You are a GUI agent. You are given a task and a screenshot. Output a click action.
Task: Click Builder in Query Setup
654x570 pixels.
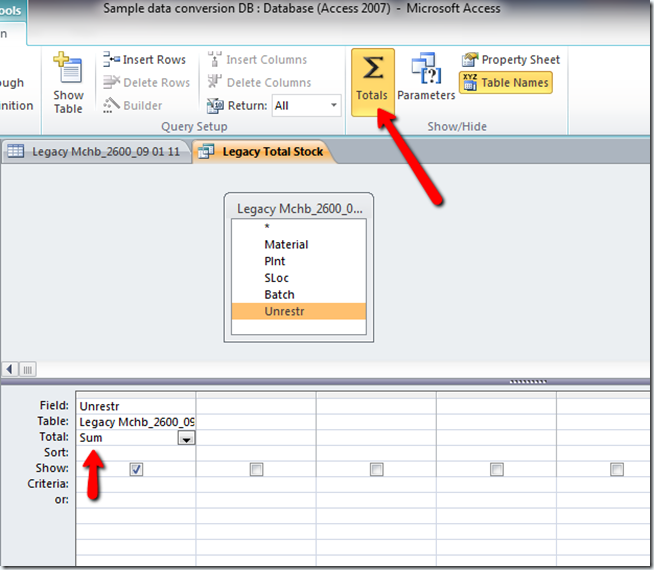point(133,105)
